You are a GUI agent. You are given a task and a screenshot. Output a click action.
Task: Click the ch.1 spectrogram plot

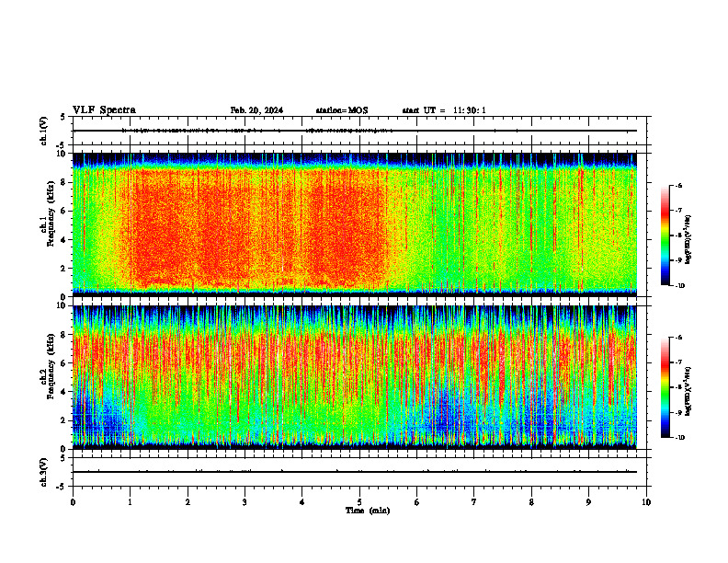coord(355,224)
